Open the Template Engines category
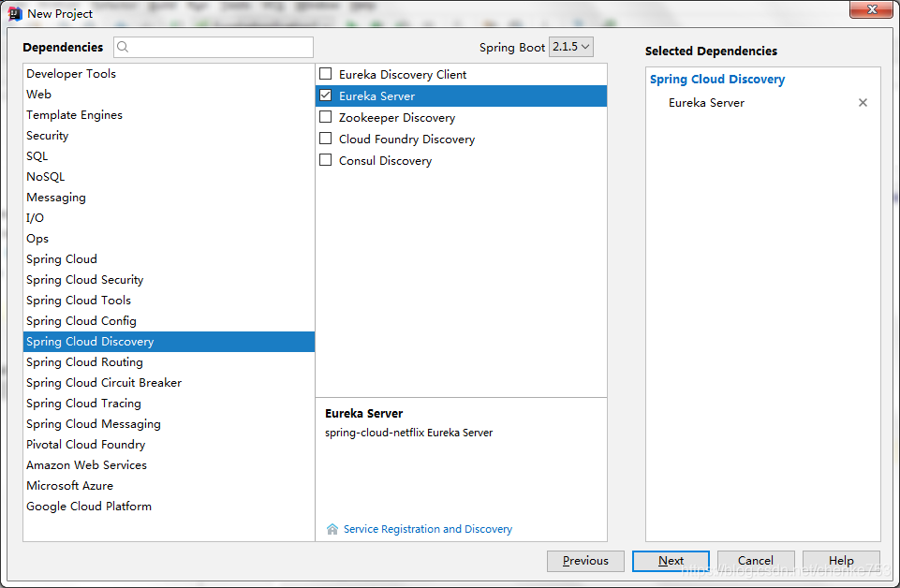900x588 pixels. coord(169,115)
